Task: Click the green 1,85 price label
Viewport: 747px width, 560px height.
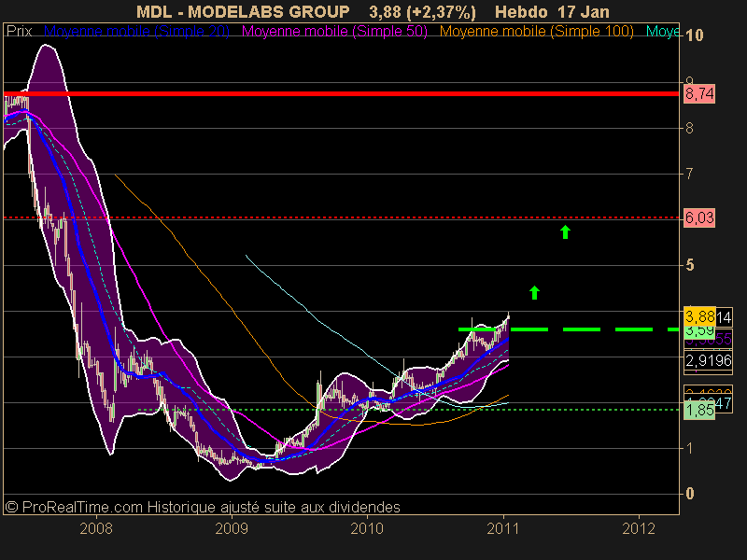Action: tap(699, 410)
